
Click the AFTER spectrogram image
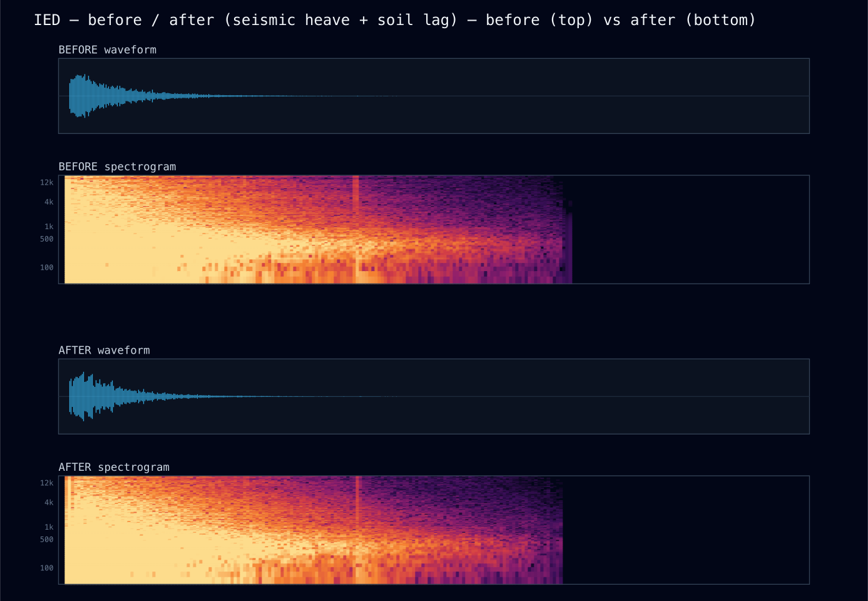[x=434, y=530]
